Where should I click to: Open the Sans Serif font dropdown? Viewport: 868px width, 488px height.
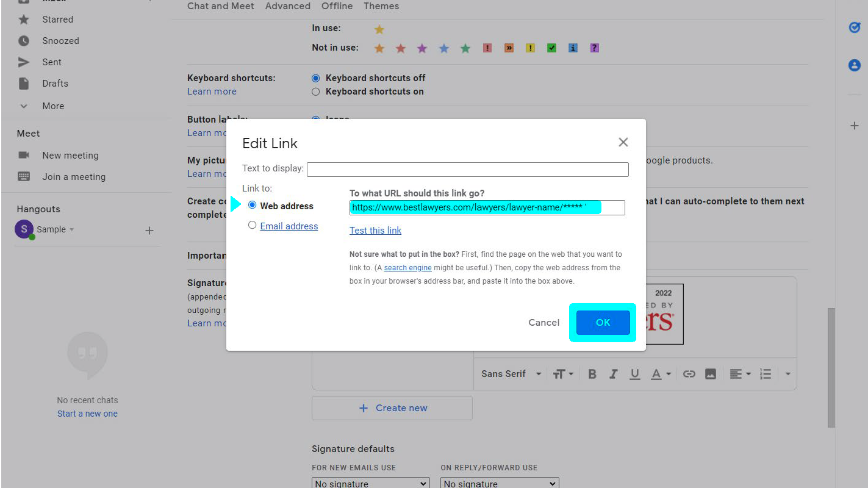510,373
